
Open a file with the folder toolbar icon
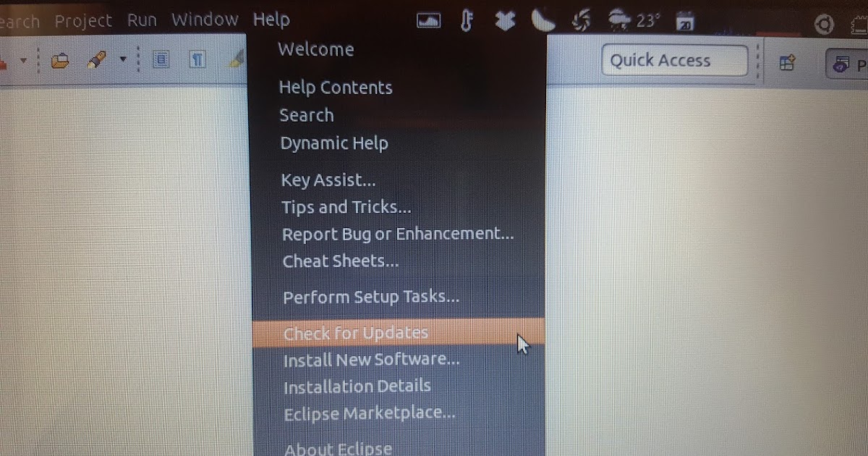(61, 61)
